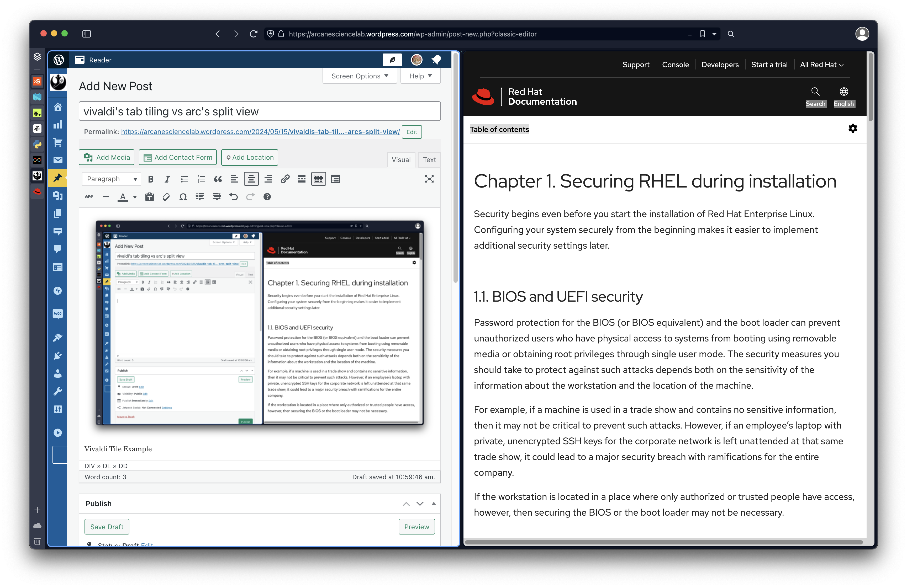Click Red Hat documentation Search icon

(x=815, y=91)
